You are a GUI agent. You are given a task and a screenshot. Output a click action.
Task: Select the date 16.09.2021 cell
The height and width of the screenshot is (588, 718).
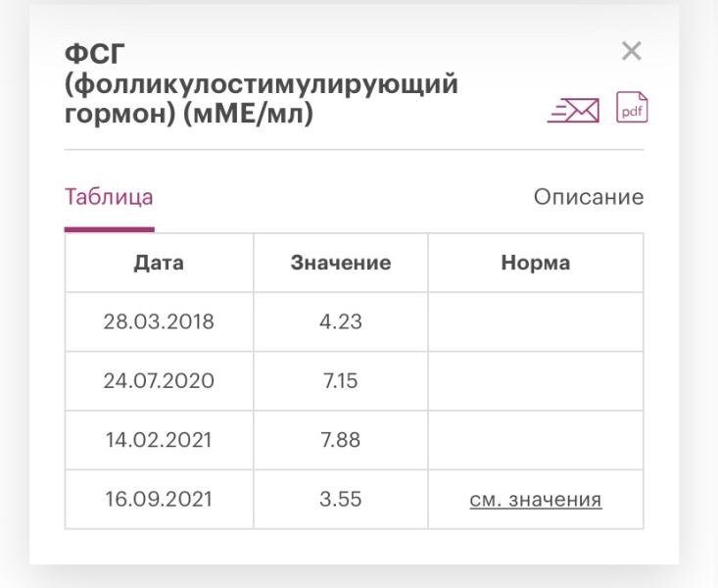tap(159, 499)
